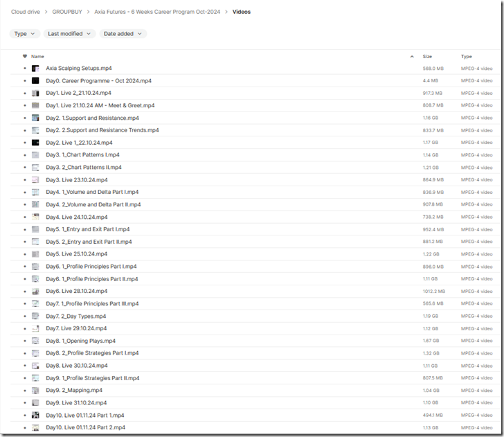Sort by Size column header
This screenshot has height=437, width=504.
[427, 57]
